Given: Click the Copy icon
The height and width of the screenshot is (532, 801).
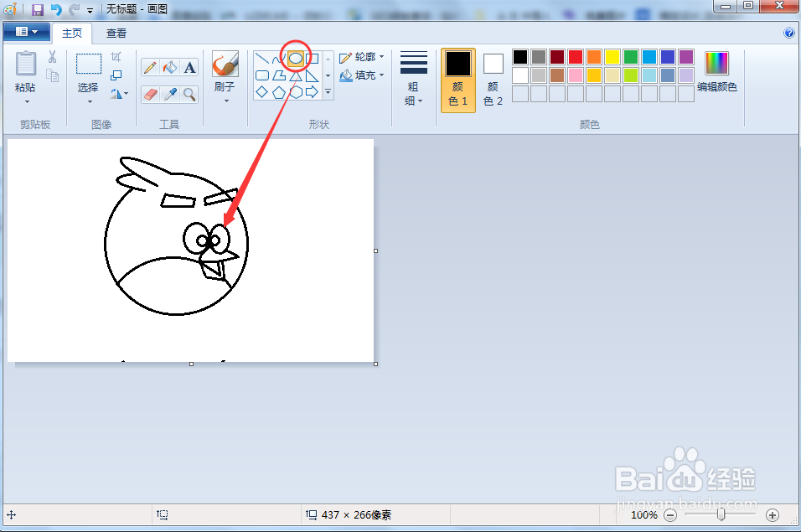Looking at the screenshot, I should pos(53,75).
